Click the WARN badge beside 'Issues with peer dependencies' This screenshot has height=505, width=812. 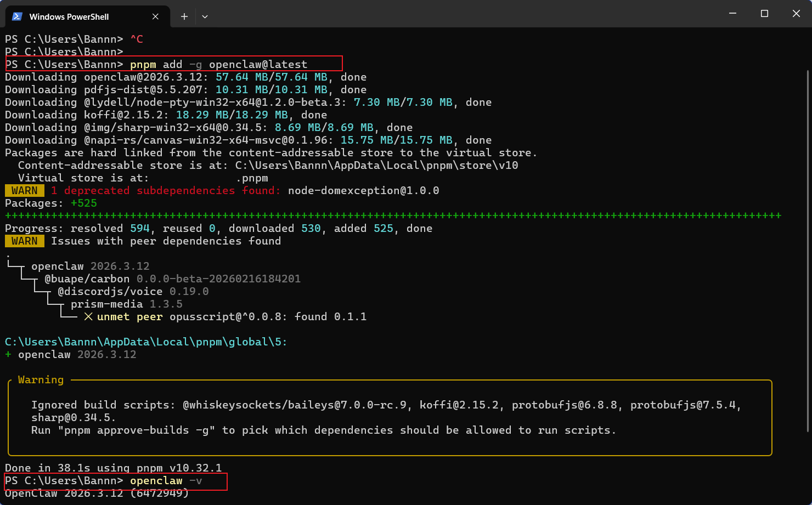[25, 241]
